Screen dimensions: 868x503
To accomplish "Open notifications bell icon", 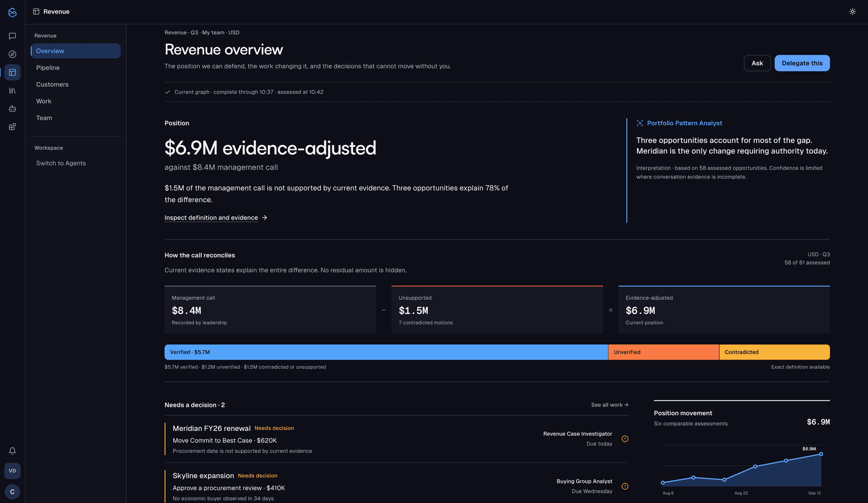I will click(x=12, y=451).
